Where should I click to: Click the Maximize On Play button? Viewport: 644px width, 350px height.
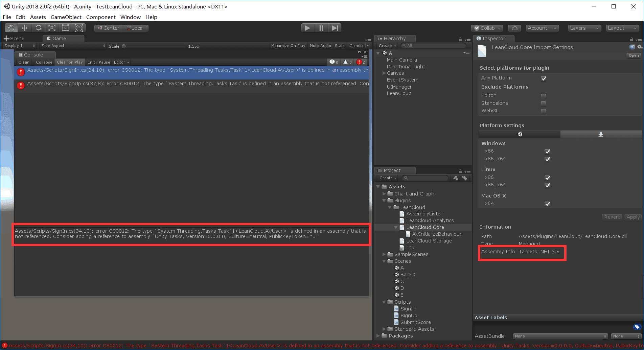pyautogui.click(x=288, y=46)
